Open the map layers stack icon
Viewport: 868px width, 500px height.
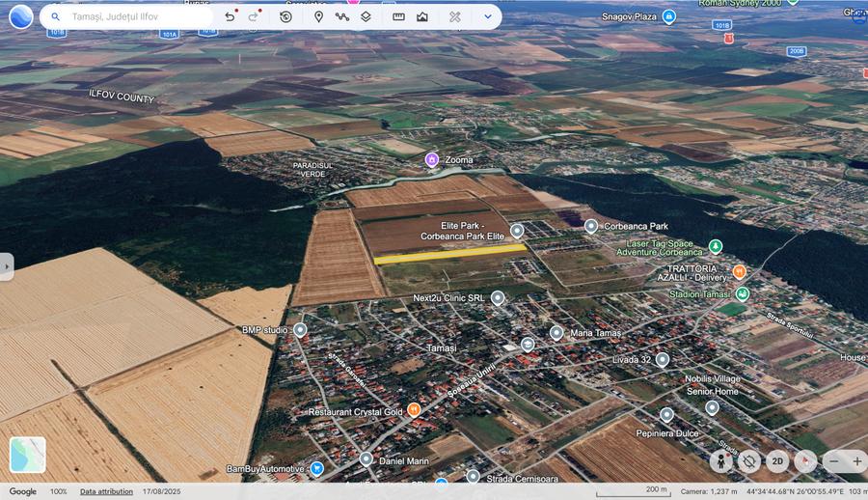pos(366,16)
